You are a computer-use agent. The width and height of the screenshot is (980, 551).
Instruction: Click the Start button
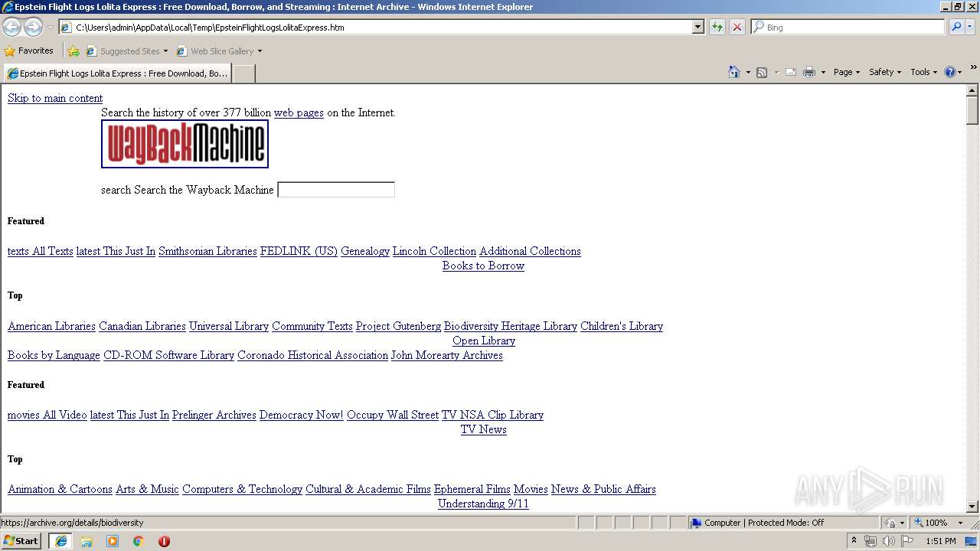point(21,541)
